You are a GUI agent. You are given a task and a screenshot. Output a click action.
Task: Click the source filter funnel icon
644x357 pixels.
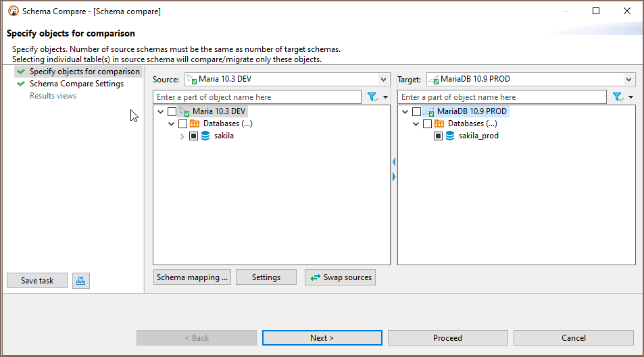click(x=372, y=97)
